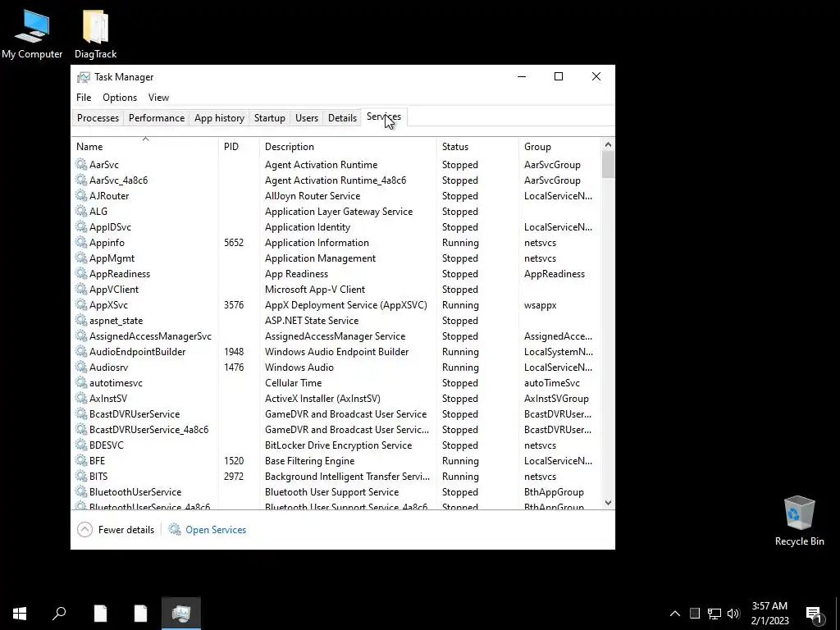Click the Task Manager title bar icon

84,77
